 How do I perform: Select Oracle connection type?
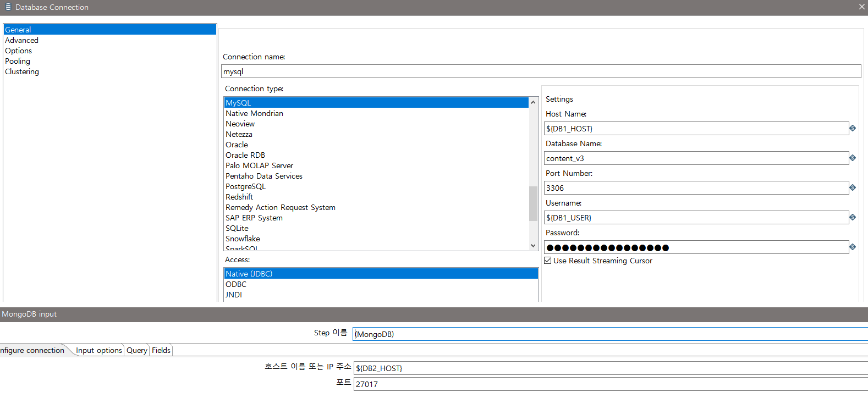pos(376,145)
